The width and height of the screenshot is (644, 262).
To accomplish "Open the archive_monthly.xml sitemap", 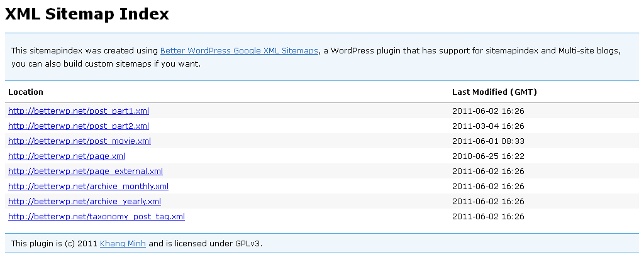I will pos(88,187).
